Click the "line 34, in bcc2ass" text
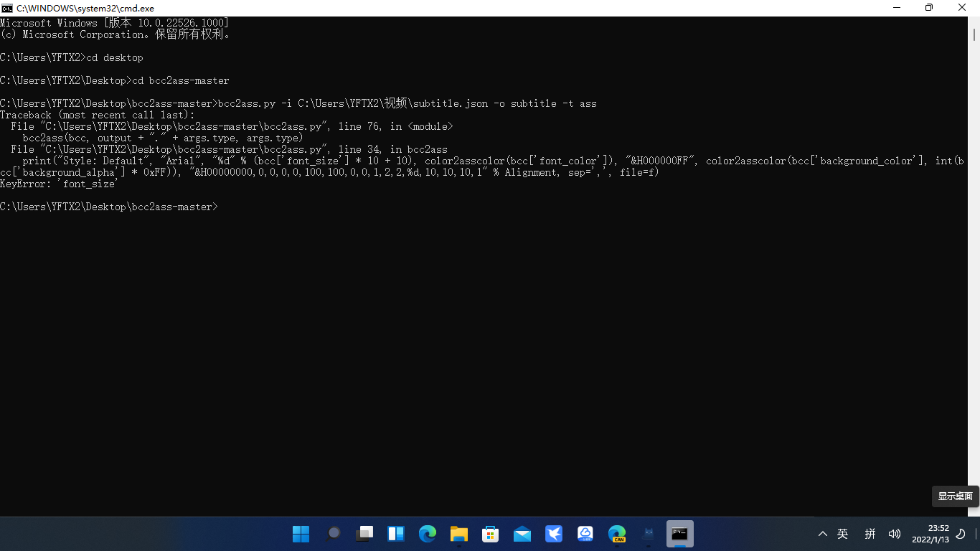Screen dimensions: 980x551 coord(393,149)
